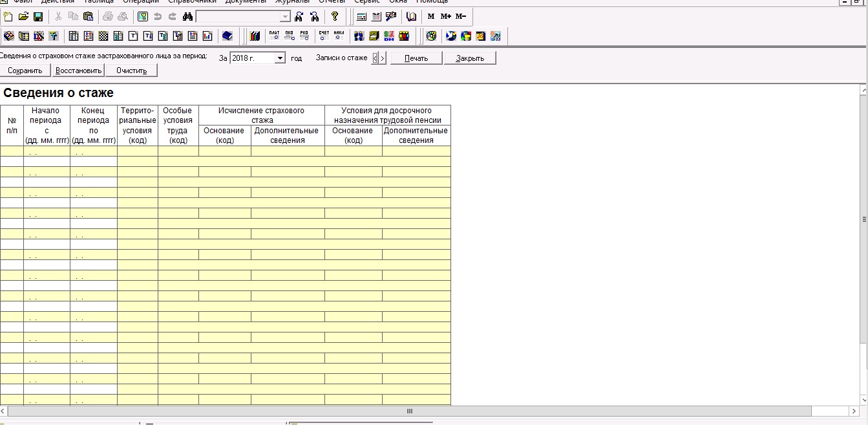Viewport: 868px width, 425px height.
Task: Expand the 2018 г. year dropdown
Action: point(280,58)
